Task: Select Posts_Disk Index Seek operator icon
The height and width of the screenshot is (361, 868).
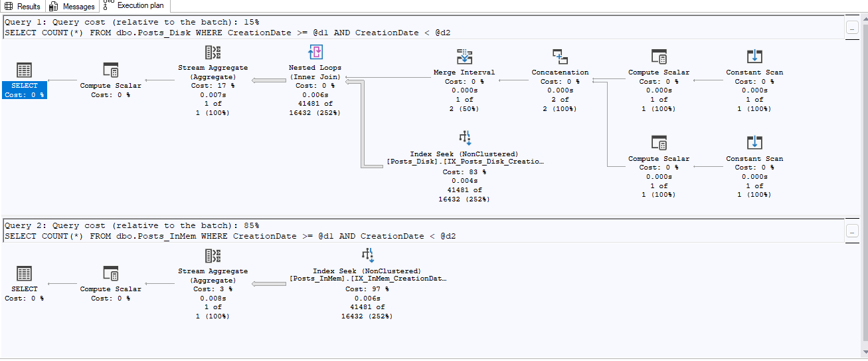Action: click(464, 138)
